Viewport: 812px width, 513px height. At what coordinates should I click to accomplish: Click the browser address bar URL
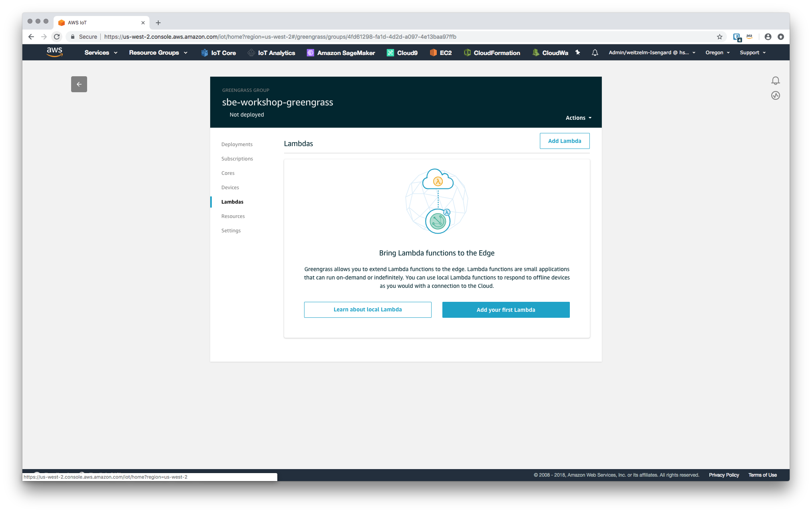coord(280,37)
